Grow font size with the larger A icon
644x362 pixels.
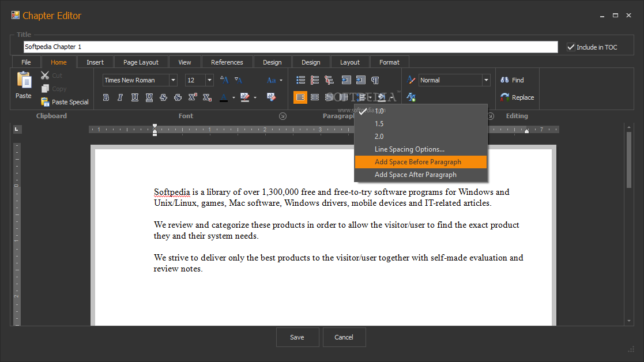224,80
